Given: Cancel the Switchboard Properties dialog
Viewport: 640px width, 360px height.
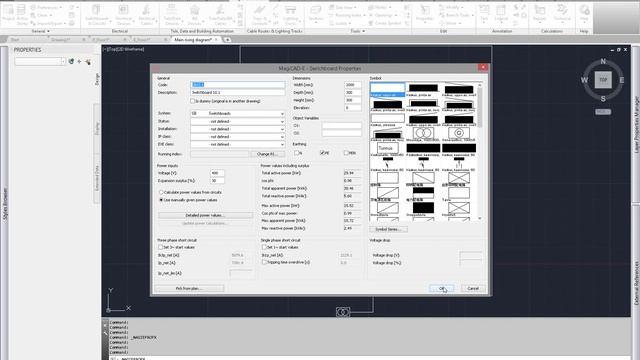Looking at the screenshot, I should click(473, 288).
